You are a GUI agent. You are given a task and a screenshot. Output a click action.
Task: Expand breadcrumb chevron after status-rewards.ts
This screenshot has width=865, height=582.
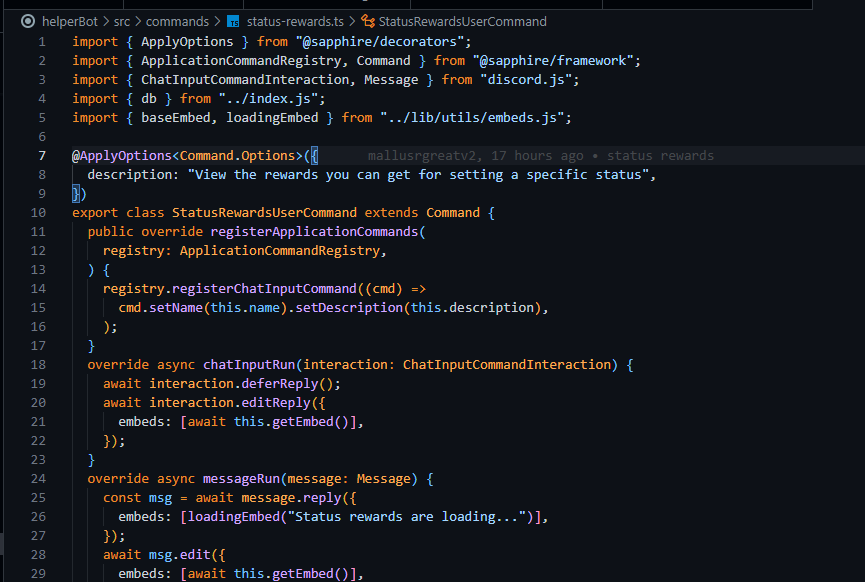point(352,22)
